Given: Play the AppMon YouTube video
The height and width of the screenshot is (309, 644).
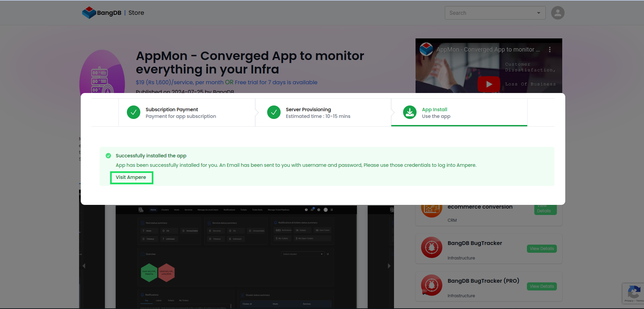Looking at the screenshot, I should [489, 84].
